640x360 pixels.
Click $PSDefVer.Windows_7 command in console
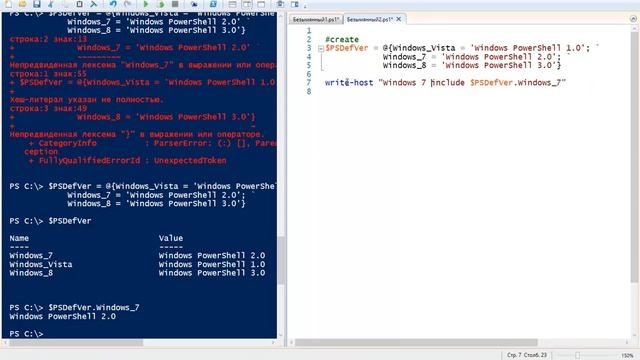(94, 308)
